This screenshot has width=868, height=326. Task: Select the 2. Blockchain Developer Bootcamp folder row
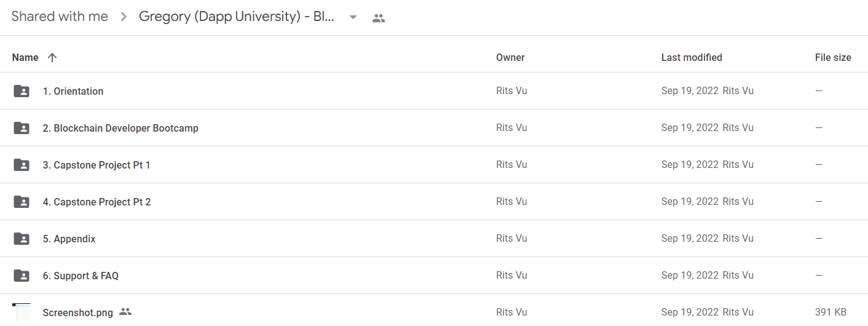coord(434,128)
